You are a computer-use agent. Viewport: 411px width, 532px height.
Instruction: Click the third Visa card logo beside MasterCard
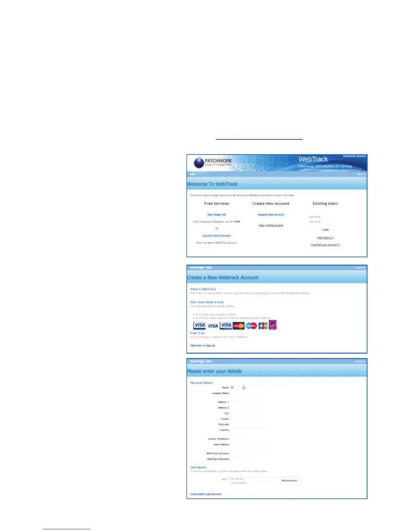point(226,325)
